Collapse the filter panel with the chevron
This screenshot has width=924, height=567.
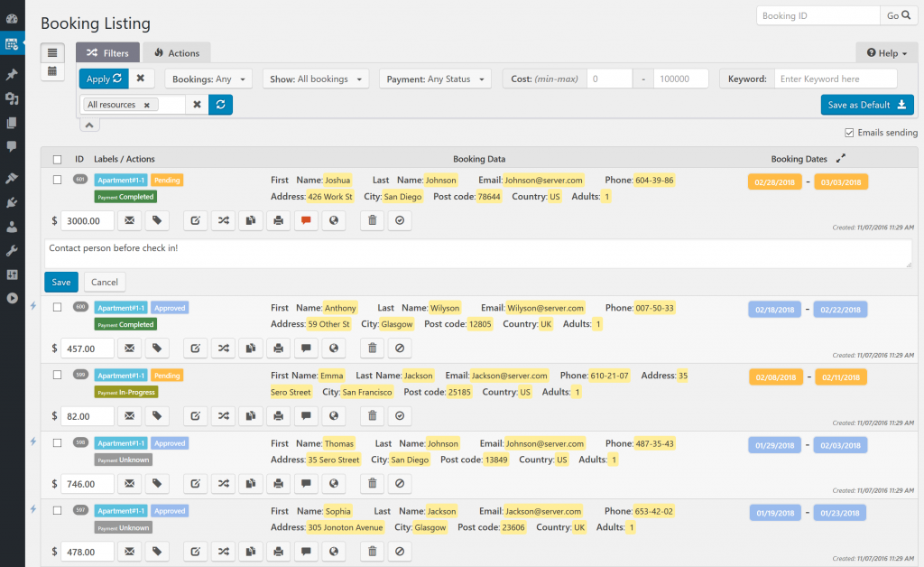pos(88,123)
